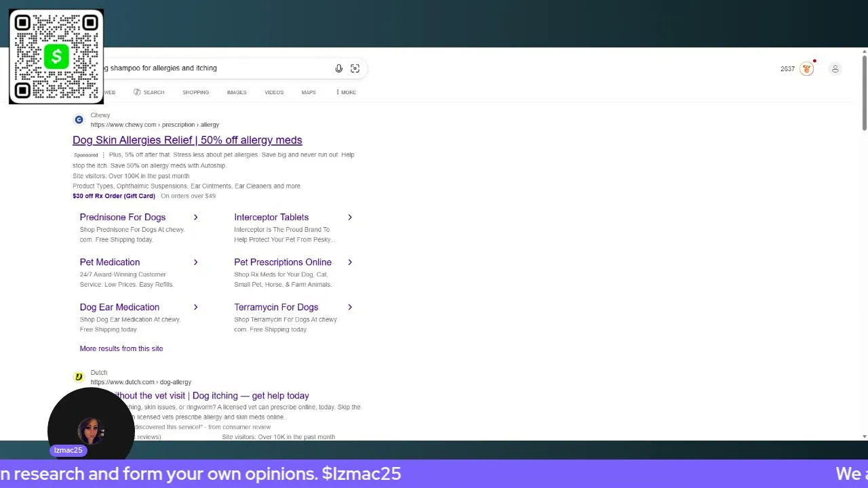The image size is (868, 488).
Task: Click the lzmac25 name badge
Action: tap(68, 451)
